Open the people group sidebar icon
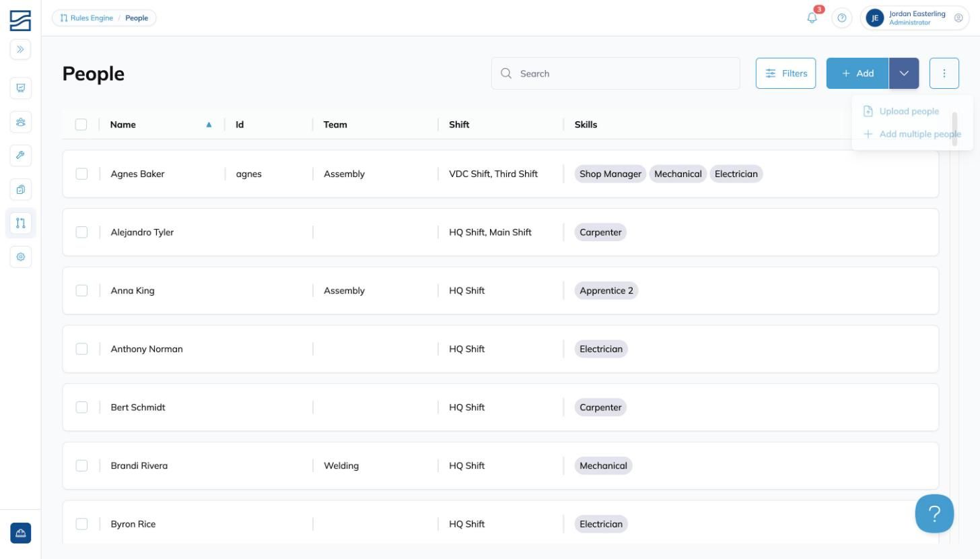The image size is (980, 559). point(20,122)
